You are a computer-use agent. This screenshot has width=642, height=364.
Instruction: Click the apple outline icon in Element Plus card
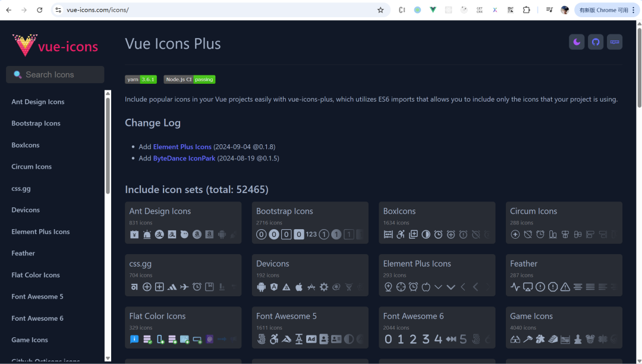coord(426,287)
